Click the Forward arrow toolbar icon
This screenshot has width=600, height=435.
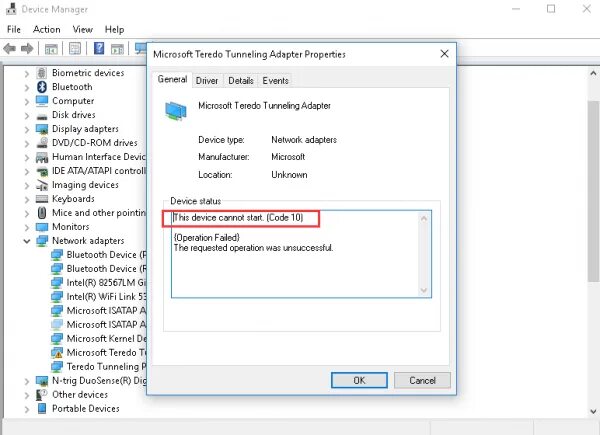coord(27,49)
